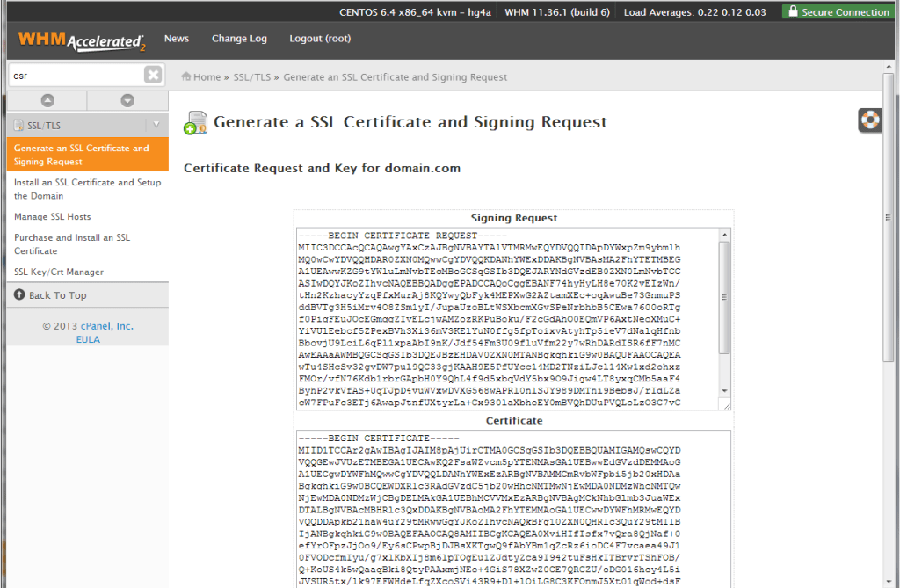
Task: Click the Signing Request resize handle
Action: click(x=726, y=405)
